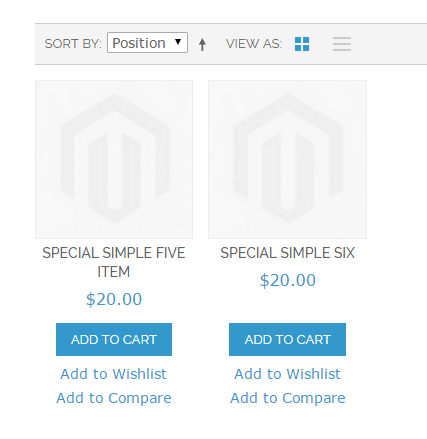Switch to list view
The height and width of the screenshot is (439, 427).
coord(342,44)
